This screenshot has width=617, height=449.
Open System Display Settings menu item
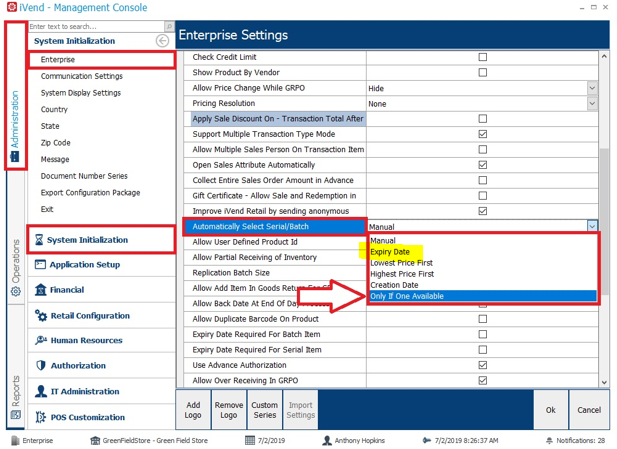pyautogui.click(x=81, y=93)
